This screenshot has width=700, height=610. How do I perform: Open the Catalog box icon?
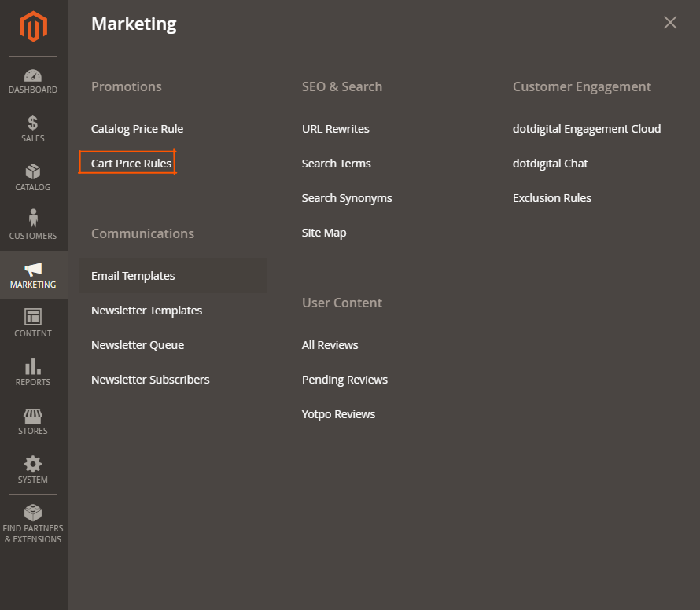pos(33,172)
